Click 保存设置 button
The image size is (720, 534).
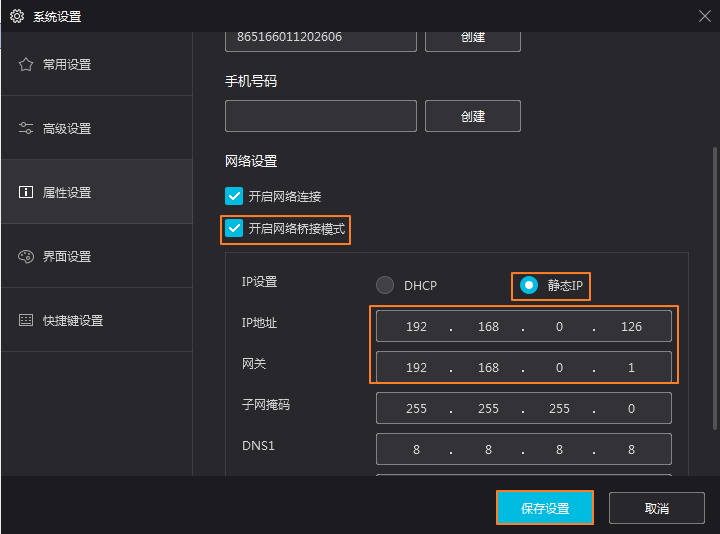pos(545,508)
